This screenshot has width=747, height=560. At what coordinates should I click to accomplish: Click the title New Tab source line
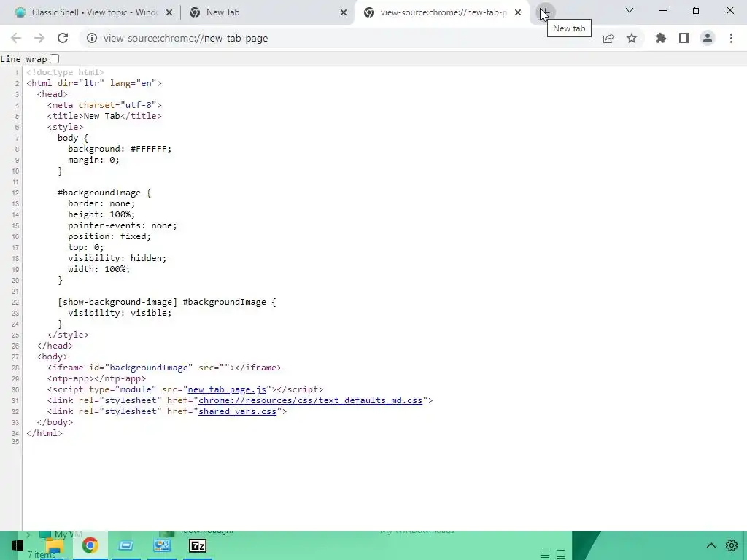point(104,116)
